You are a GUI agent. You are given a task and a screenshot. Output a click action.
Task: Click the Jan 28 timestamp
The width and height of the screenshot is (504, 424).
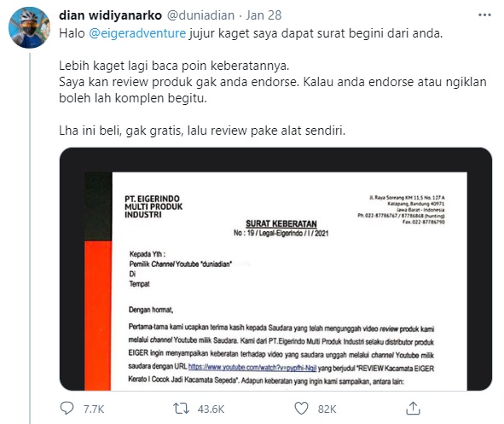[x=264, y=15]
